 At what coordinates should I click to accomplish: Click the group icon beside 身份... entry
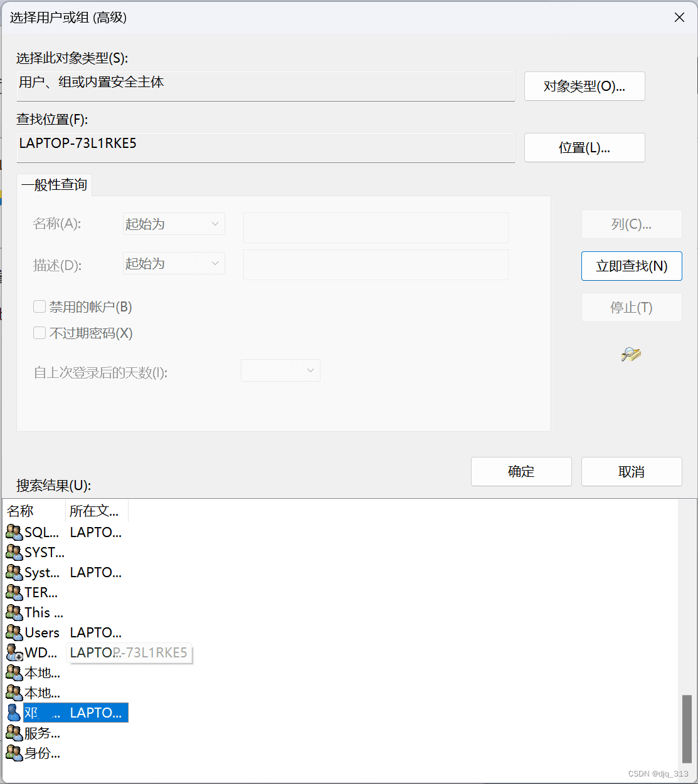(14, 753)
